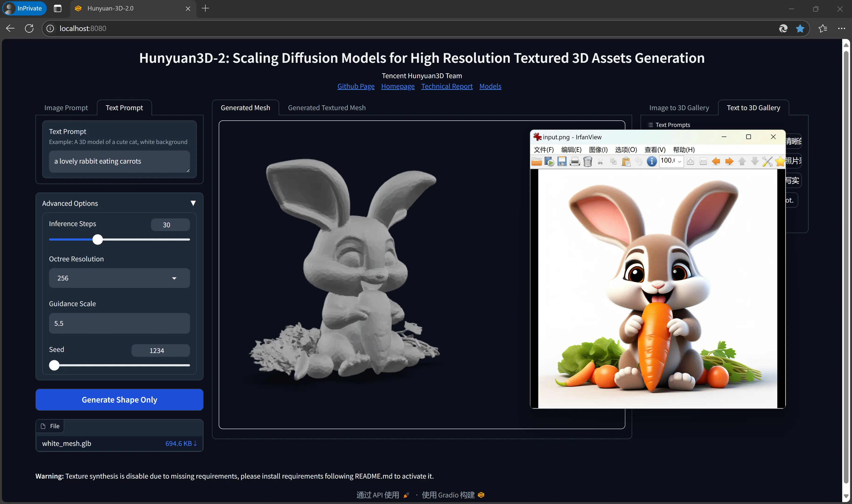Open IrfanView settings wrench icon
Screen dimensions: 852x504
pyautogui.click(x=767, y=161)
